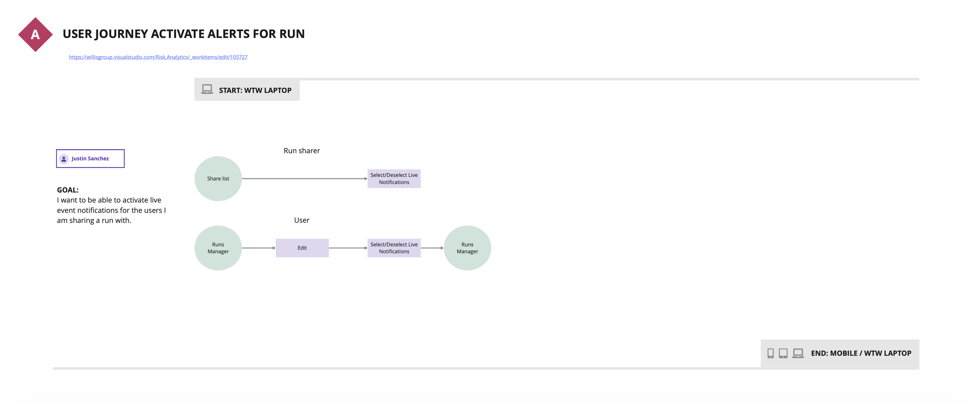Select the starting Runs Manager circle
980x402 pixels.
[x=218, y=248]
